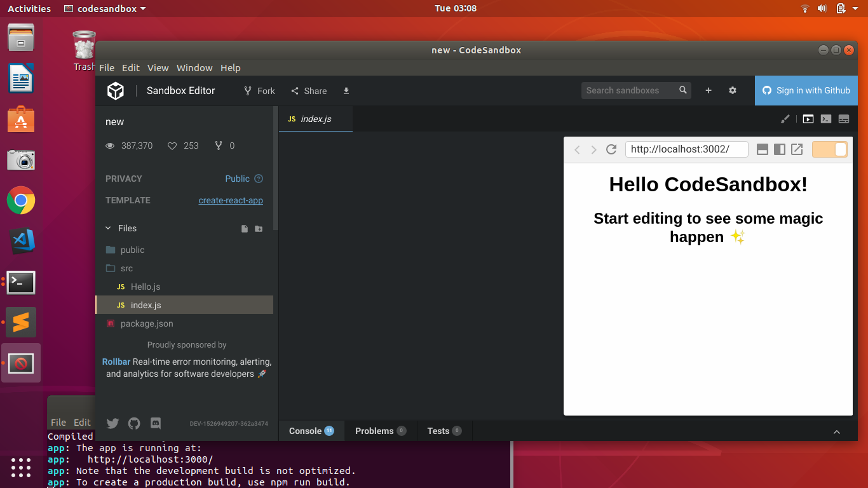Click the heart icon showing 253 likes
868x488 pixels.
[172, 146]
